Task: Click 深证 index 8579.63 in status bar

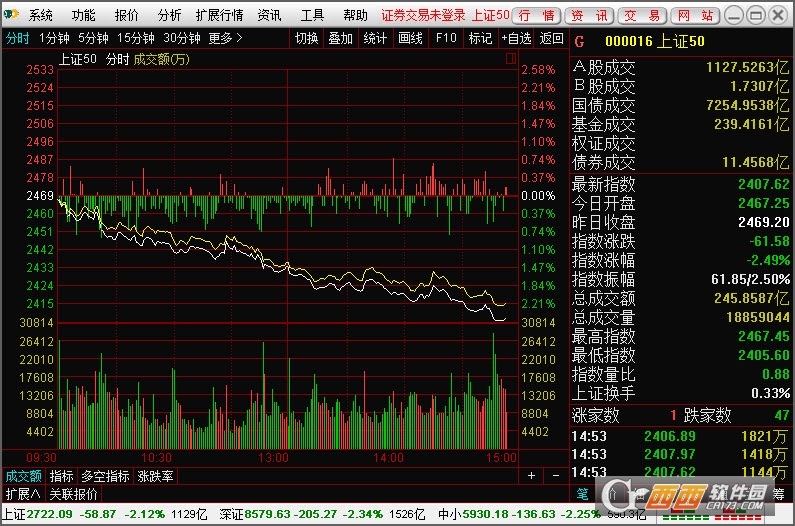Action: click(268, 514)
